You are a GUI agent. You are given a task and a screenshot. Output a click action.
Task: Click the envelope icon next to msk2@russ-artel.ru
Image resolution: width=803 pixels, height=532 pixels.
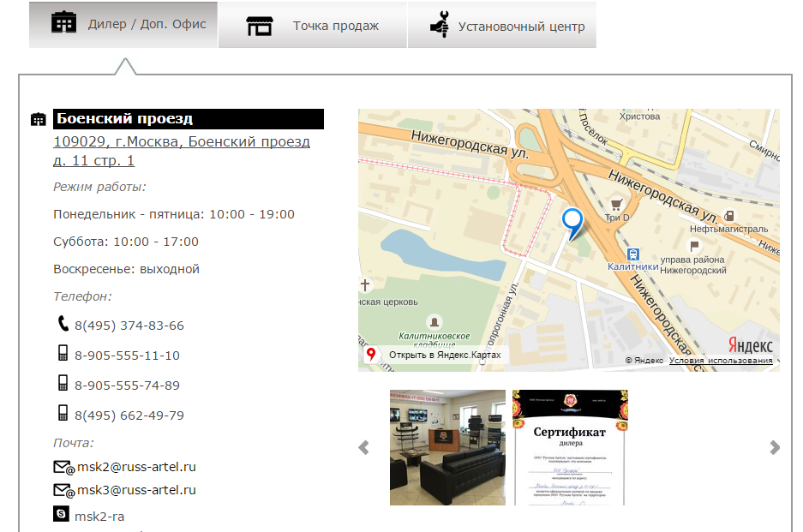coord(63,467)
